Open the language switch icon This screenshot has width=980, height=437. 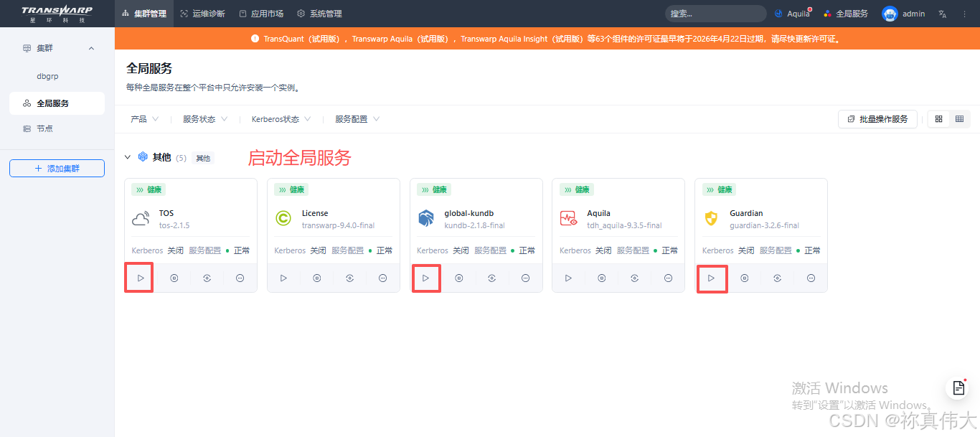(943, 14)
